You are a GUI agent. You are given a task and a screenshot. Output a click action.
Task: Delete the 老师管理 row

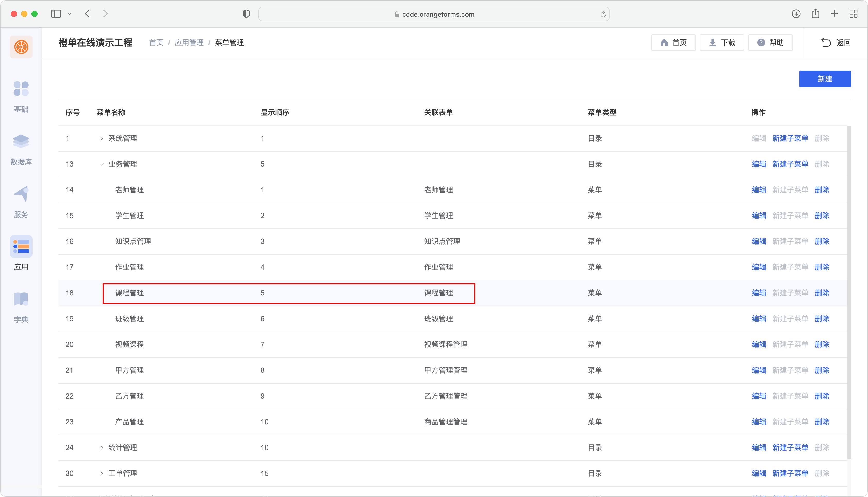822,190
